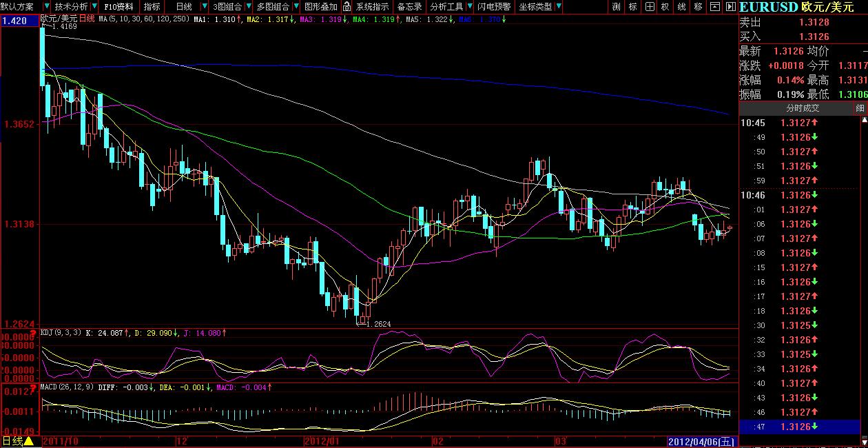
Task: Click the 最高 1.3131 value
Action: point(853,80)
